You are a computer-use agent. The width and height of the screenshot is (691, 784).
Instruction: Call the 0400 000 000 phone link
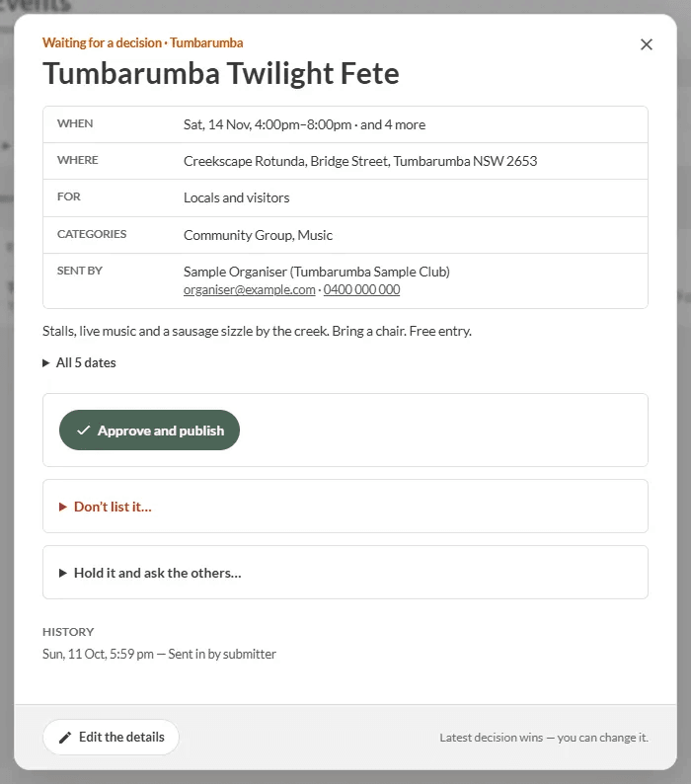tap(361, 289)
